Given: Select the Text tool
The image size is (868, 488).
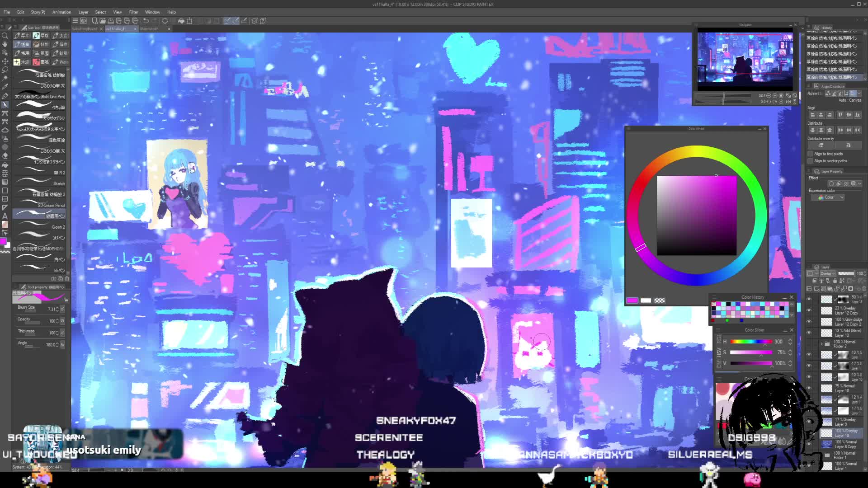Looking at the screenshot, I should (5, 216).
